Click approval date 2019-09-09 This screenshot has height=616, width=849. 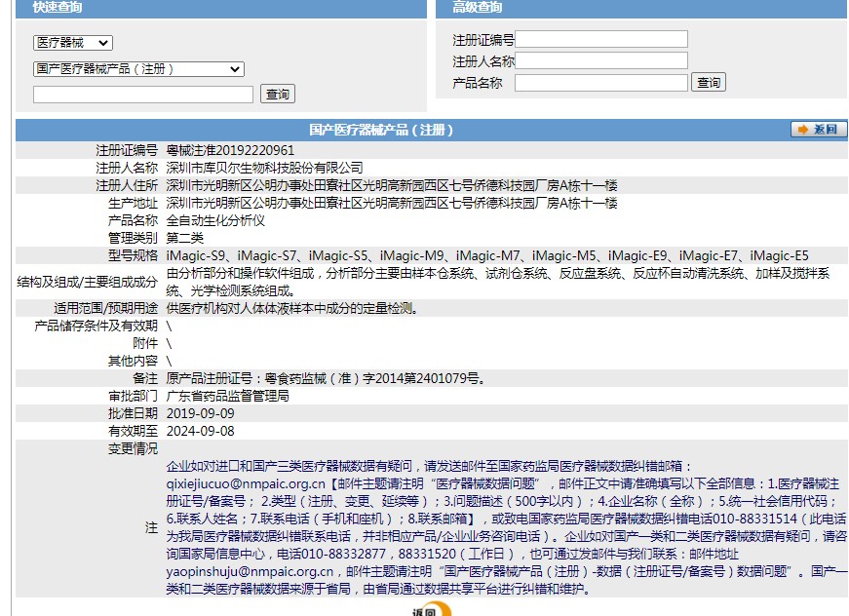201,413
